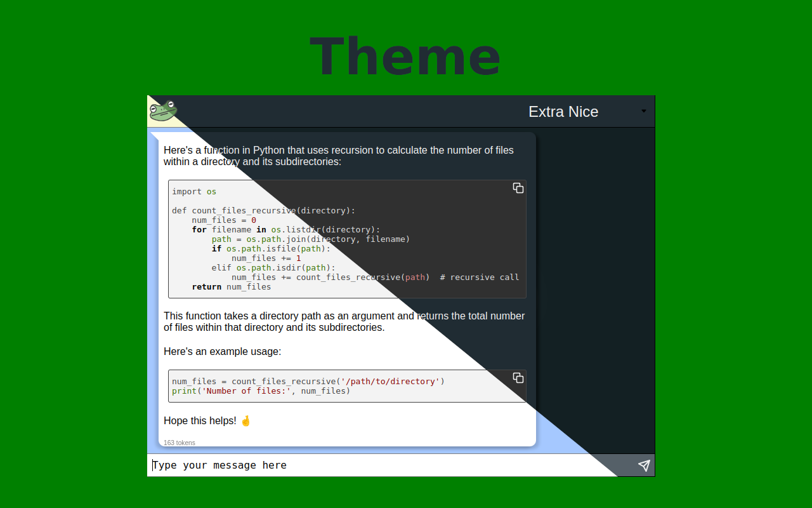Image resolution: width=812 pixels, height=508 pixels.
Task: Focus the Type your message here field
Action: click(391, 465)
